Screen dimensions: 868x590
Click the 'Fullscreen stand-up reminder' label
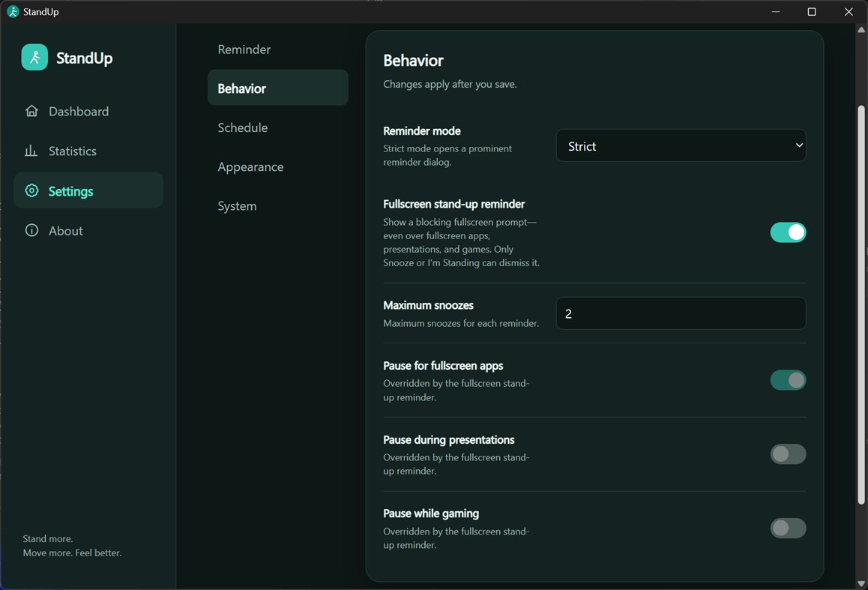coord(454,204)
